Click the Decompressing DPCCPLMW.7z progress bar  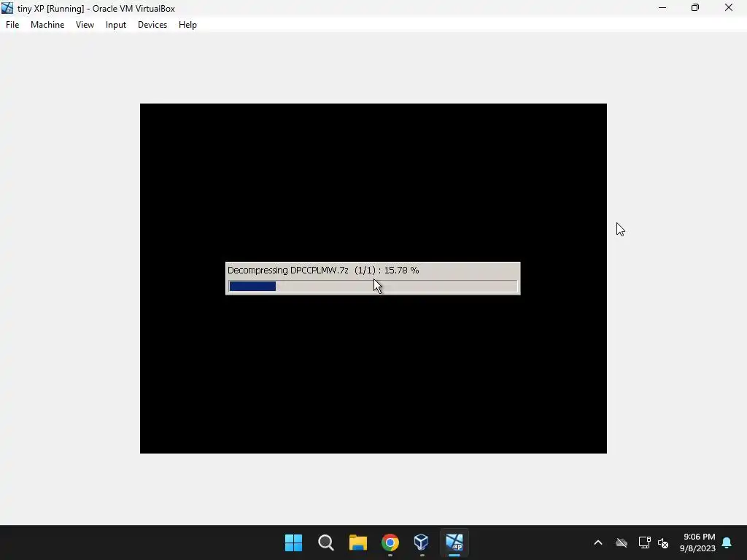tap(373, 286)
